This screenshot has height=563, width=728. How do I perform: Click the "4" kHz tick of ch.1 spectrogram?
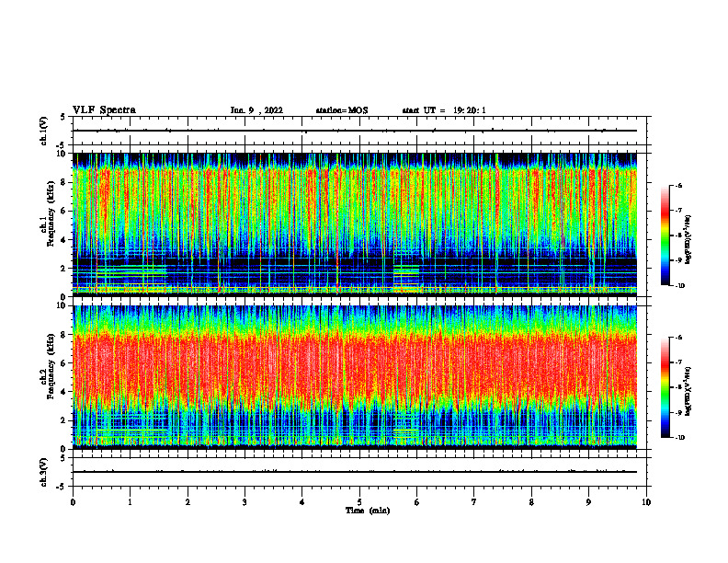tap(63, 240)
